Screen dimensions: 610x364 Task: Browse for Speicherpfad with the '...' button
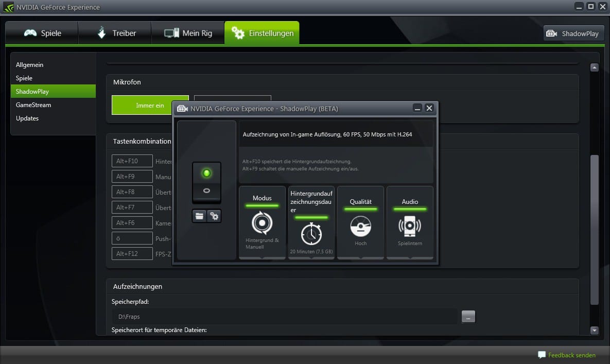[468, 317]
